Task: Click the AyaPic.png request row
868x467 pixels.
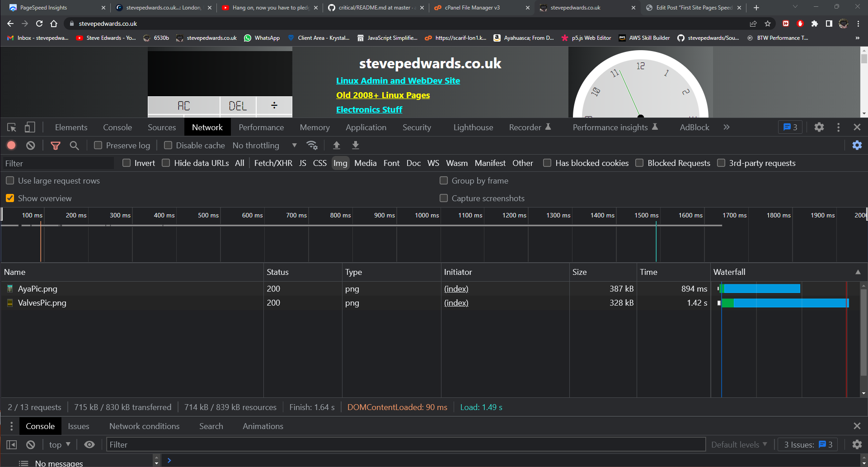Action: click(38, 288)
